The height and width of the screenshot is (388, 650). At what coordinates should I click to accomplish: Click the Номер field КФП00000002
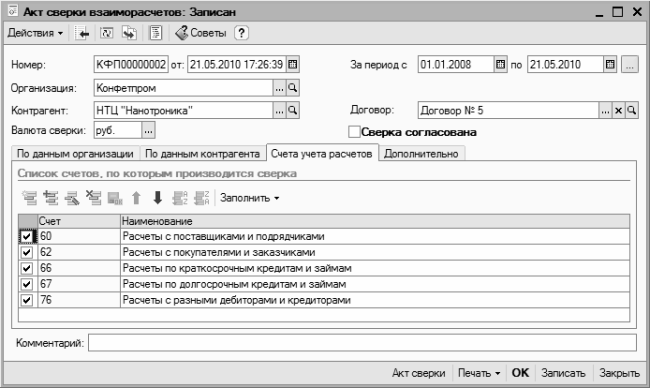pos(131,64)
